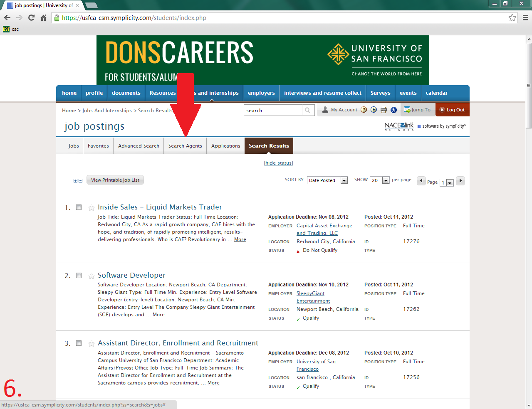Click More on Assistant Director description
Screen dimensions: 532x409
pyautogui.click(x=213, y=383)
